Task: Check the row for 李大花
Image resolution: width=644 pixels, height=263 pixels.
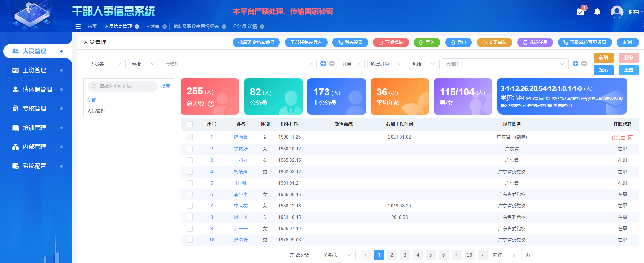Action: pyautogui.click(x=190, y=206)
